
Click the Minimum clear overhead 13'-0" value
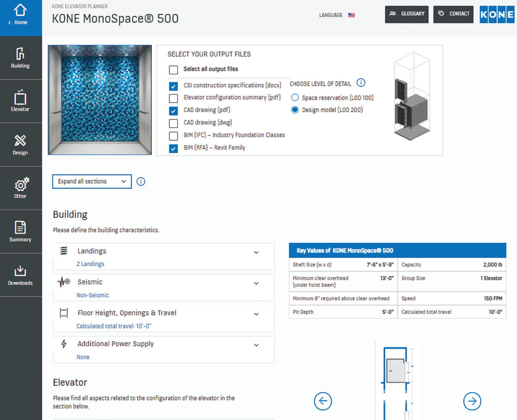coord(387,278)
